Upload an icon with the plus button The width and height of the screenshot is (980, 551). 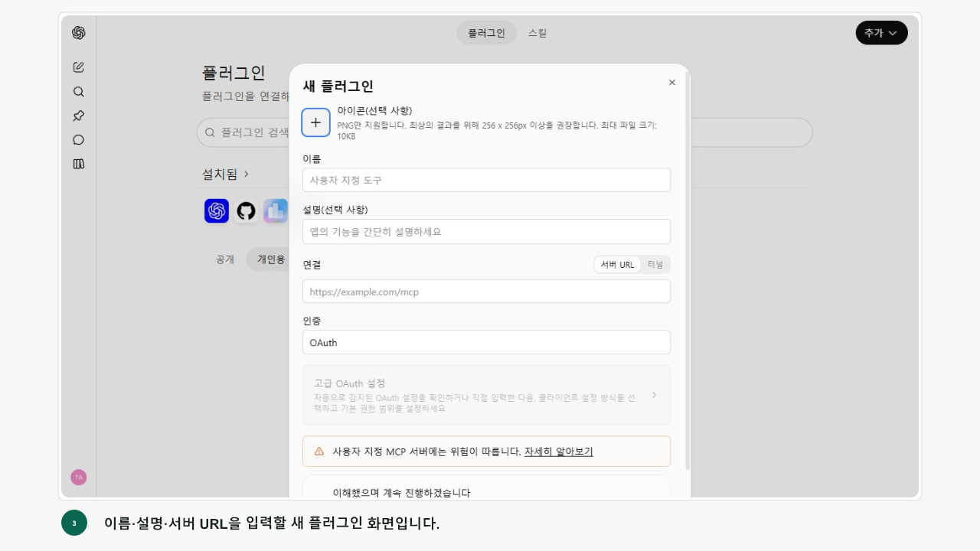pyautogui.click(x=315, y=122)
